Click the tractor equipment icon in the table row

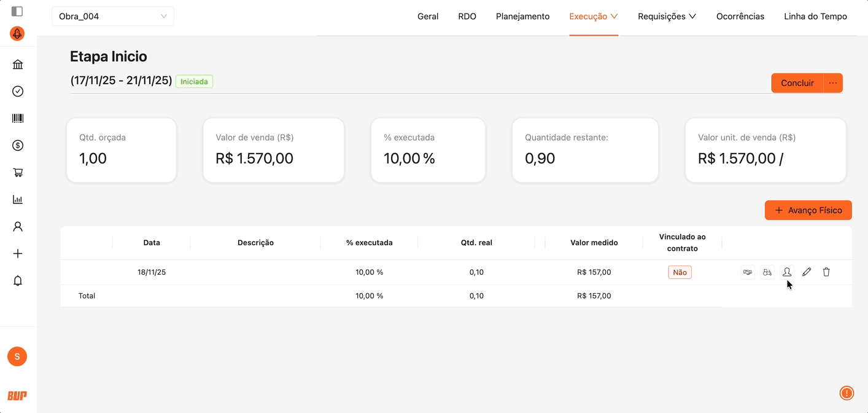[767, 272]
